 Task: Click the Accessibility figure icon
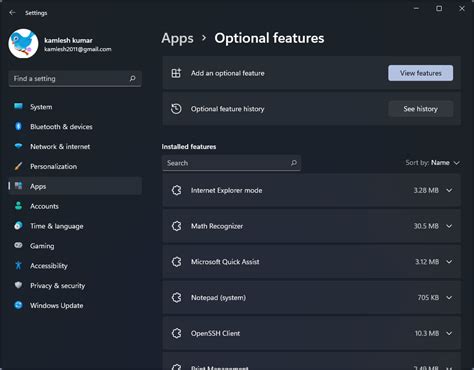point(18,265)
